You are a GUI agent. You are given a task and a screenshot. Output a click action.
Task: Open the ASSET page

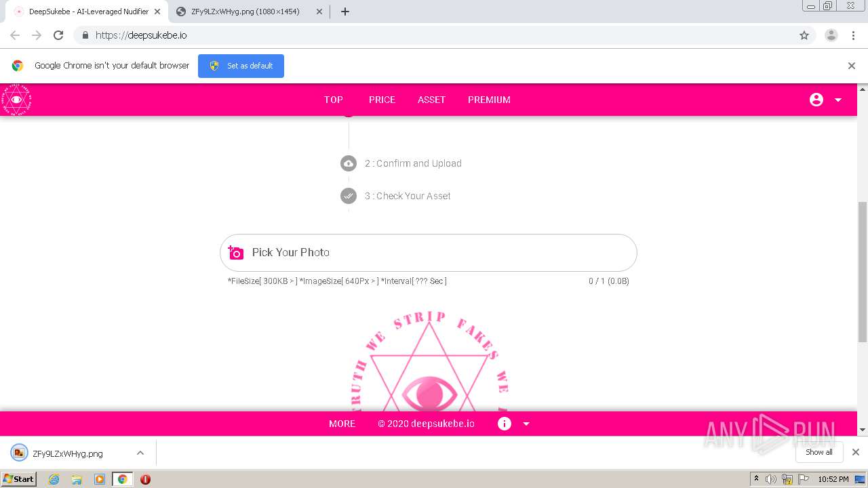pos(431,100)
